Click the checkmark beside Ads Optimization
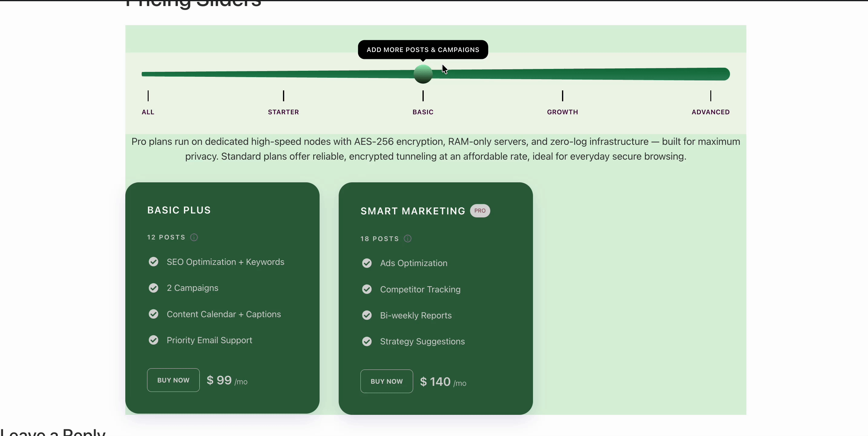 pyautogui.click(x=367, y=263)
